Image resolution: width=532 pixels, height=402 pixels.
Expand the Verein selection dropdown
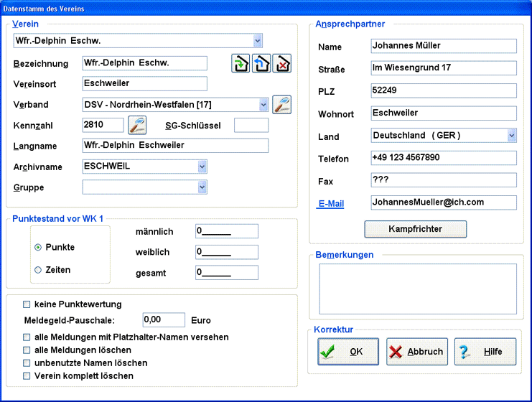[258, 41]
